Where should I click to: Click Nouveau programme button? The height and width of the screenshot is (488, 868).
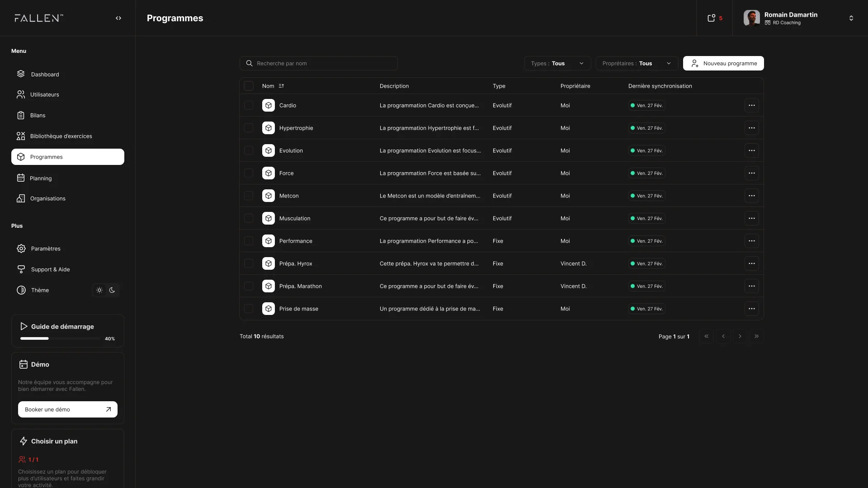point(723,63)
